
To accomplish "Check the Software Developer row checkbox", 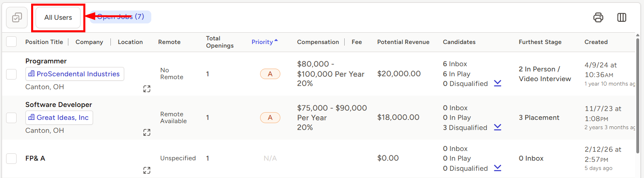I will point(11,117).
